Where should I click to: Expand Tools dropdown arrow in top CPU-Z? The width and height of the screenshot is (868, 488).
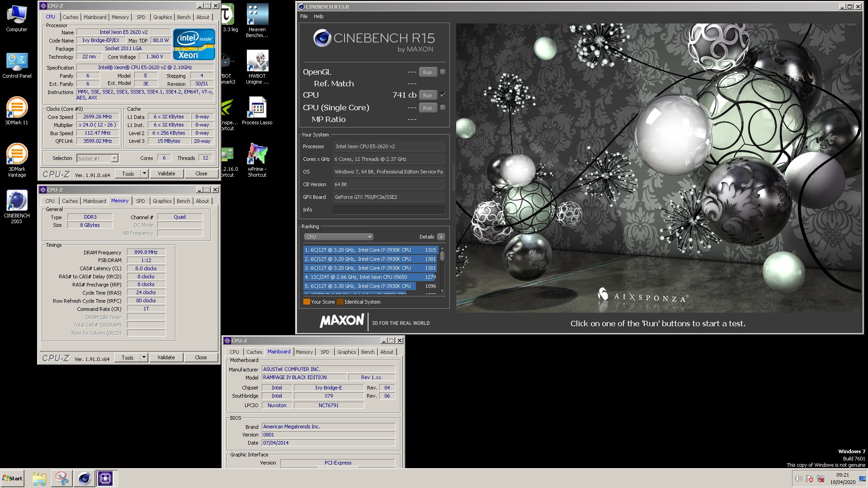144,174
